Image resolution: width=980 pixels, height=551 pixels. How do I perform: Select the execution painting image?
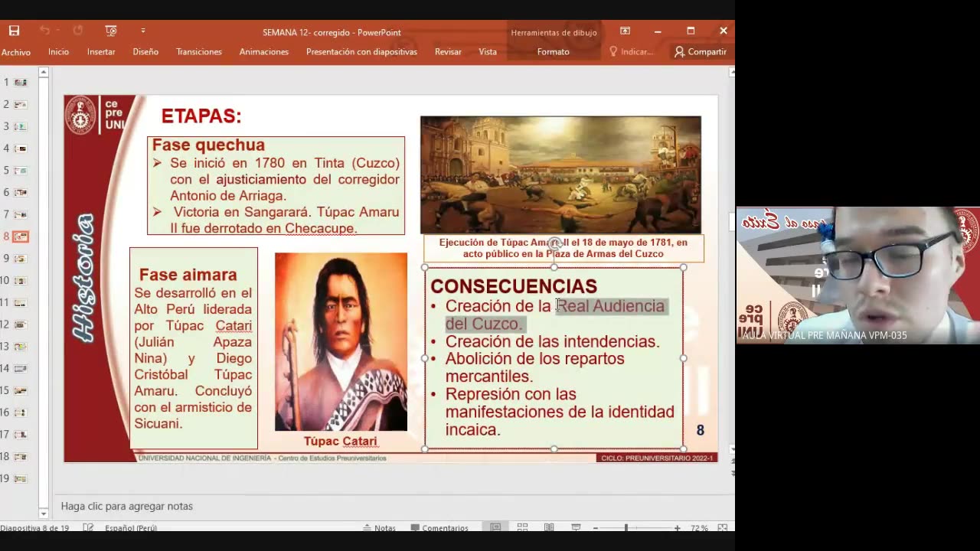point(560,174)
